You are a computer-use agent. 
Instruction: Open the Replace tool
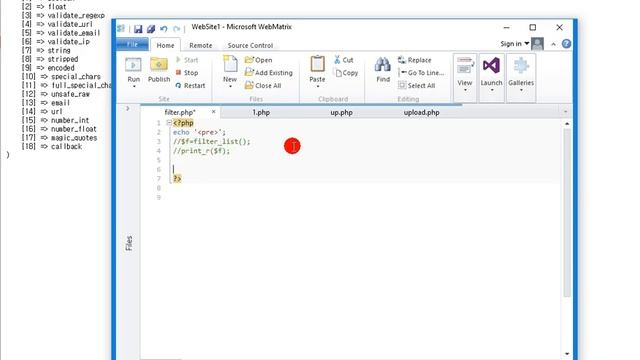click(415, 60)
